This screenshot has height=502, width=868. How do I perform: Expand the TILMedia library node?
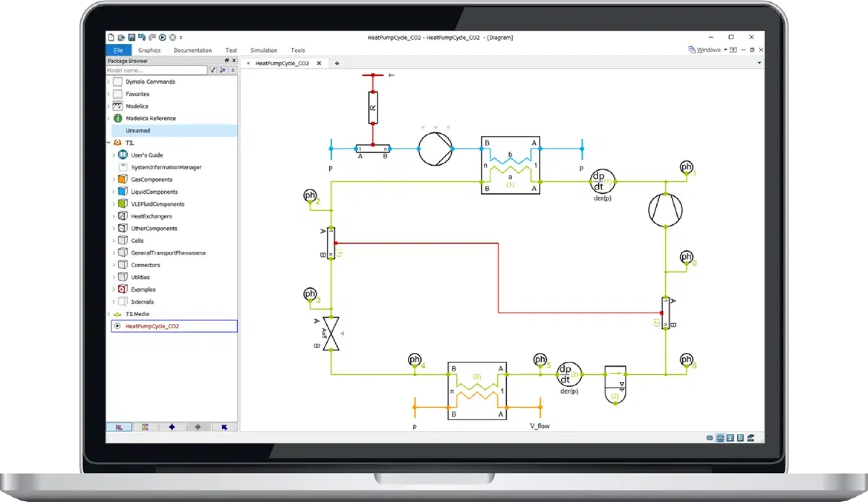click(x=109, y=314)
